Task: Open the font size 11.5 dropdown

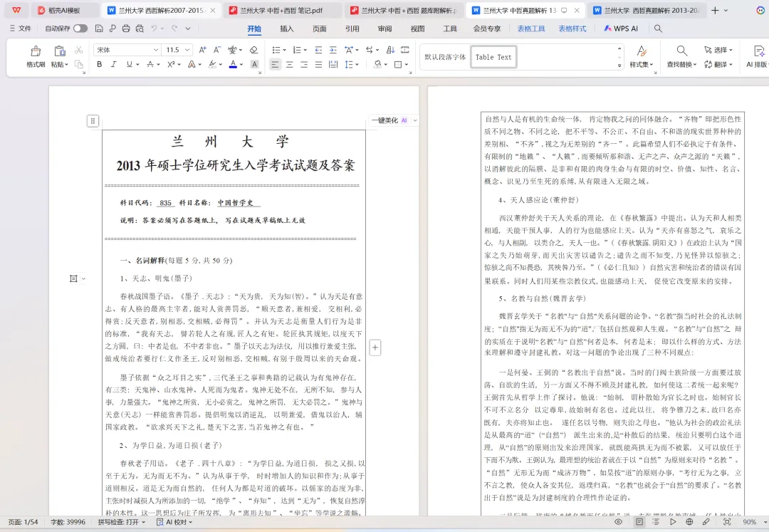Action: (187, 50)
